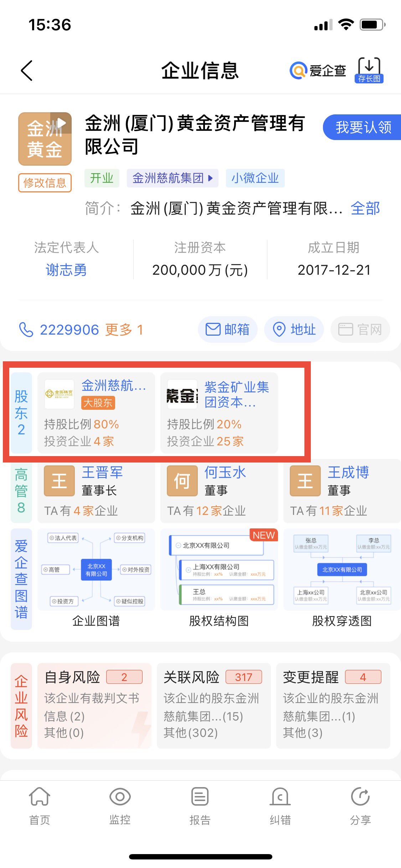The image size is (401, 868).
Task: Open shareholder 金洲慈航 card
Action: tap(96, 413)
